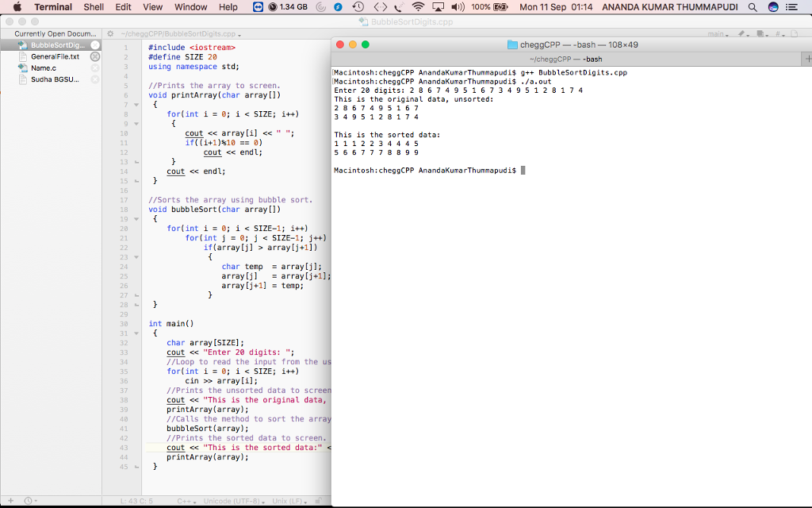812x508 pixels.
Task: Open the gear action menu in editor navigation bar
Action: (x=110, y=33)
